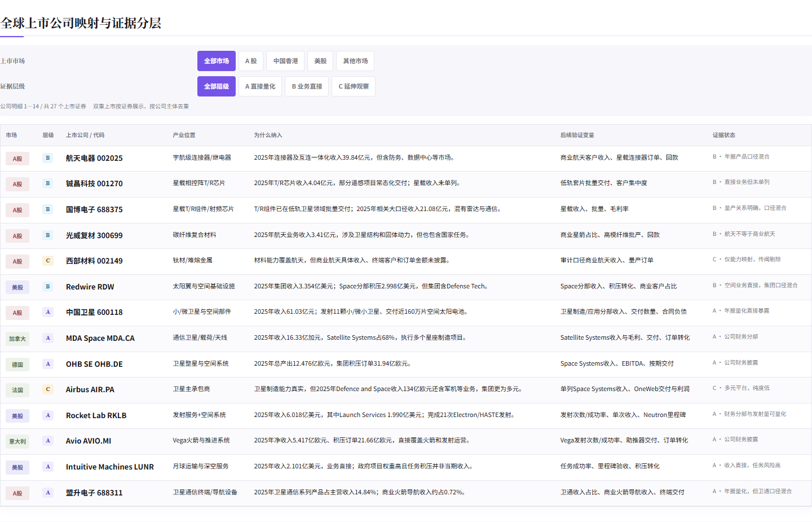Viewport: 812px width, 522px height.
Task: Filter by B 业务直接 level
Action: [x=307, y=86]
